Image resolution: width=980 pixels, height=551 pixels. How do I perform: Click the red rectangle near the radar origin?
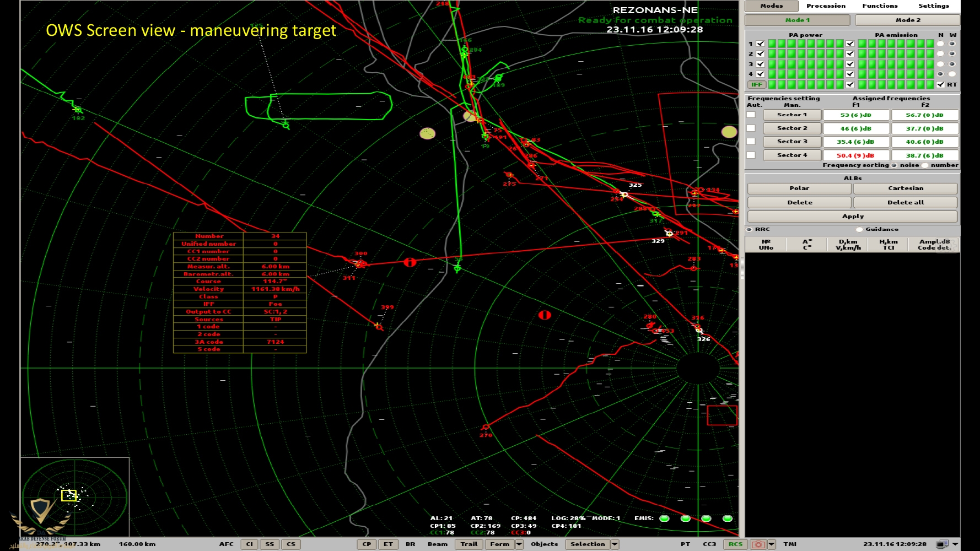coord(722,415)
